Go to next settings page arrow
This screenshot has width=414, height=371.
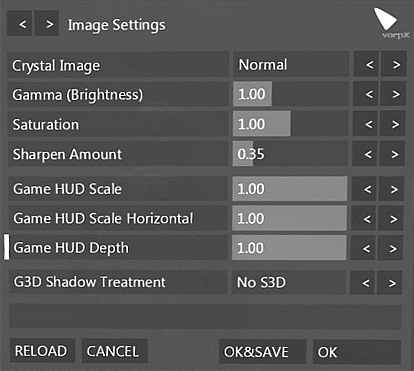tap(47, 24)
